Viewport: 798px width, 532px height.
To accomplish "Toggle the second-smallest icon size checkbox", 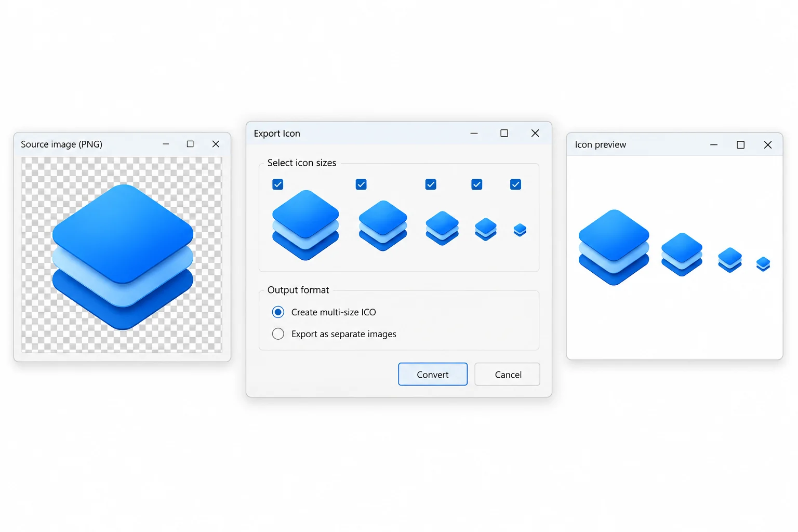I will pos(477,184).
